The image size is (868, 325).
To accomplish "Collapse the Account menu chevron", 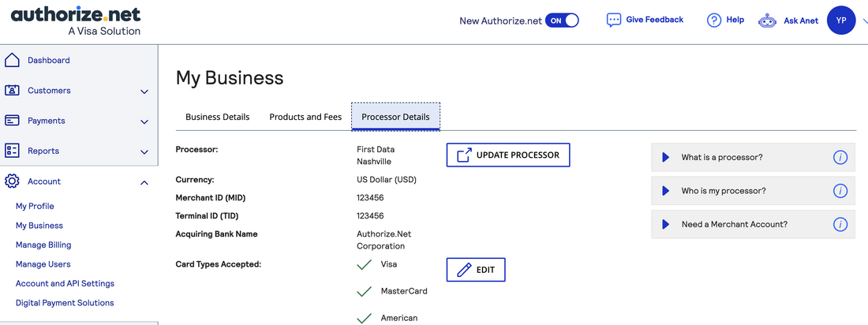I will (144, 181).
